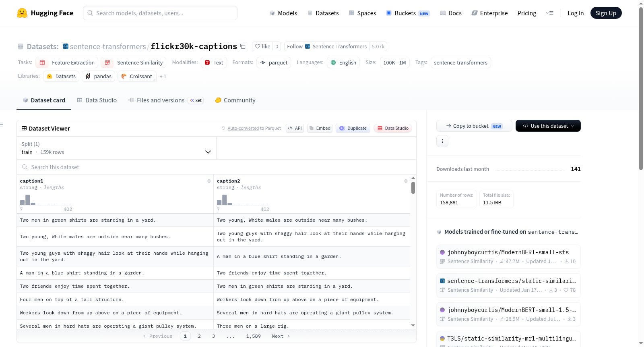Click the Sentence Transformers org avatar

308,46
